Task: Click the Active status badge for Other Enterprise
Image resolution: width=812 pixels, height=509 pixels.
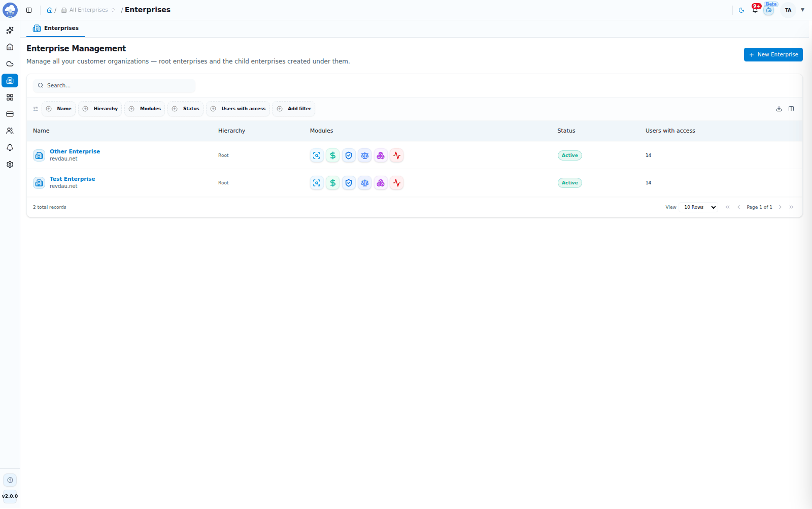Action: (570, 155)
